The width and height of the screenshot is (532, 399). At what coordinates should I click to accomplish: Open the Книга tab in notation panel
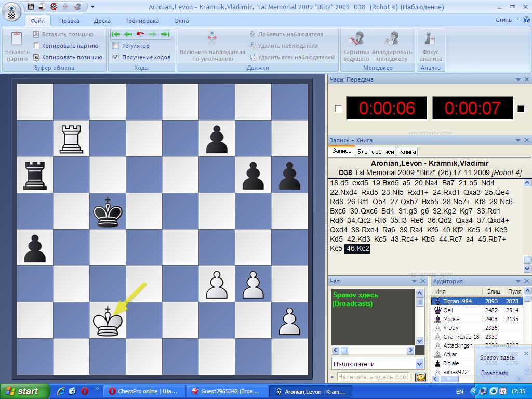click(407, 152)
